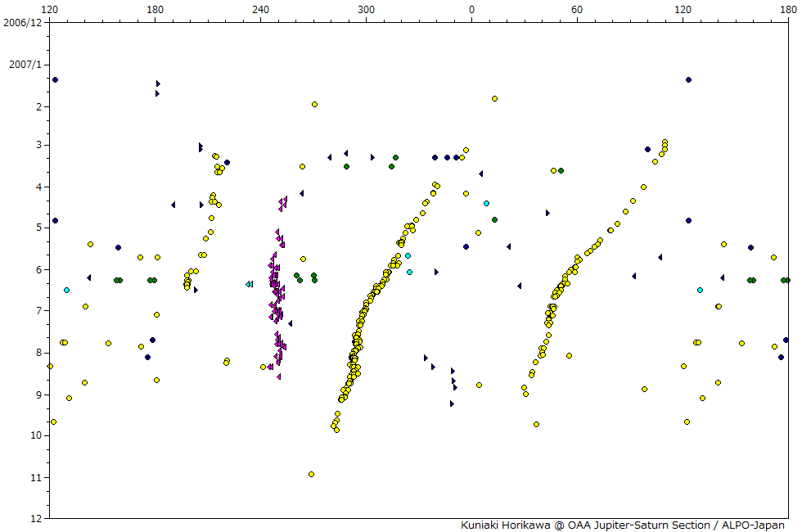Select month label '3' on the vertical axis

[38, 146]
